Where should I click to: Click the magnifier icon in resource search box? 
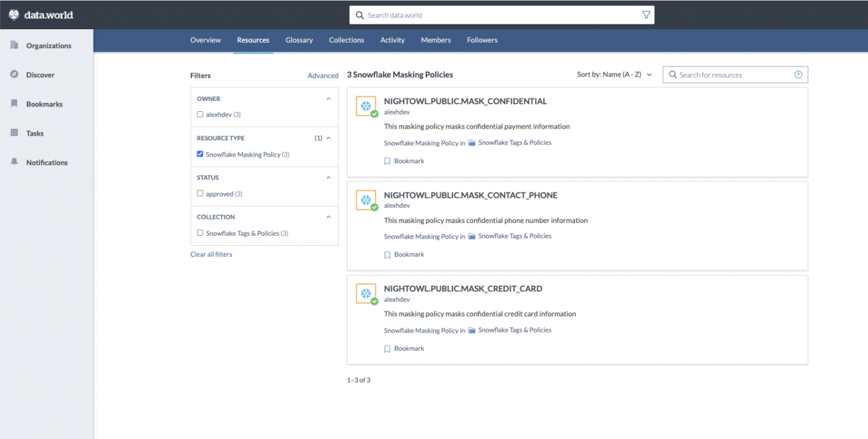tap(673, 75)
